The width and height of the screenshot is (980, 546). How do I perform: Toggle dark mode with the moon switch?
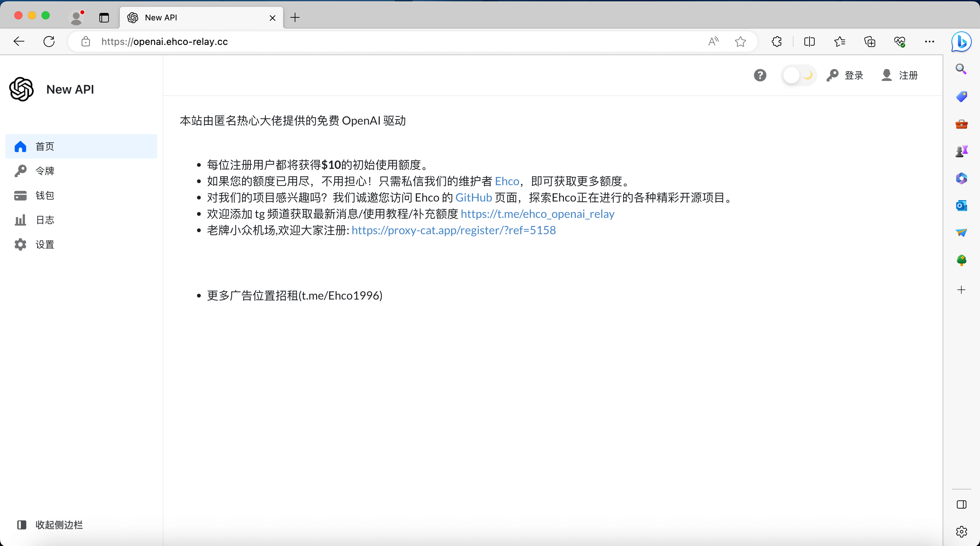(x=798, y=75)
